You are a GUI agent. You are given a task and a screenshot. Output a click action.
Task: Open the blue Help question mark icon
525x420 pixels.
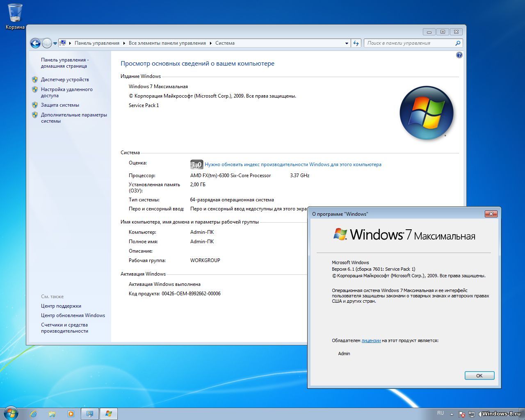(x=459, y=55)
